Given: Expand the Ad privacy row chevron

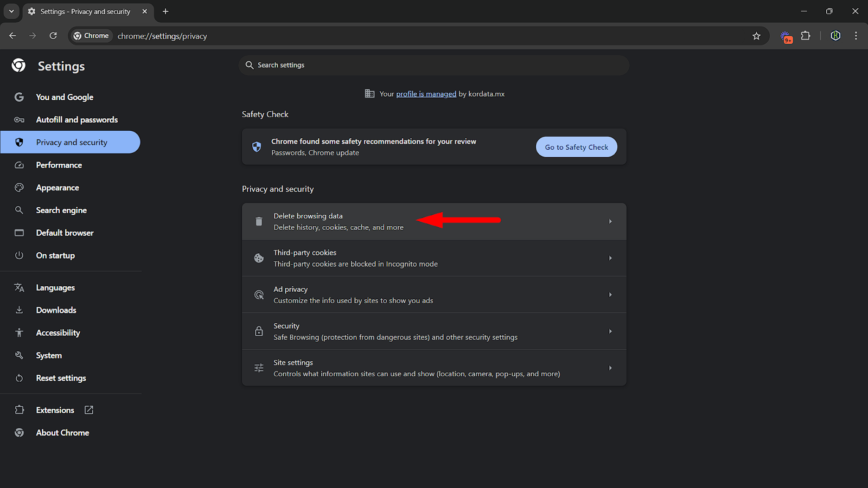Looking at the screenshot, I should click(610, 295).
